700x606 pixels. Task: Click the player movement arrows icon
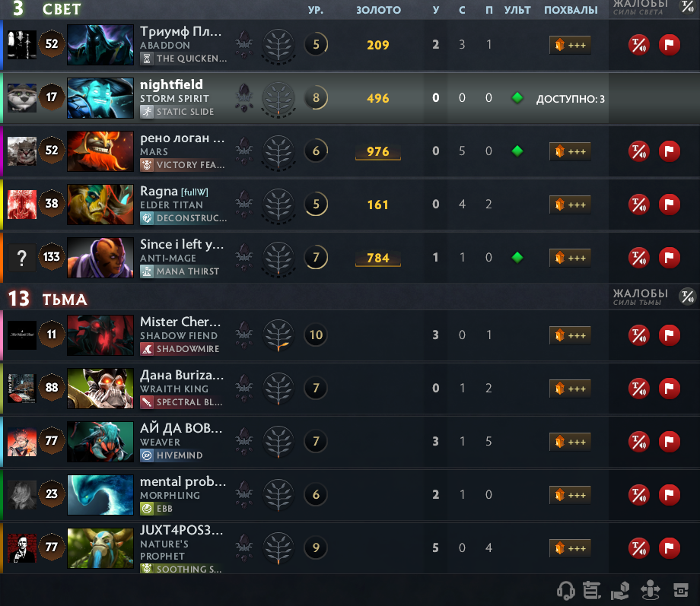tap(651, 590)
